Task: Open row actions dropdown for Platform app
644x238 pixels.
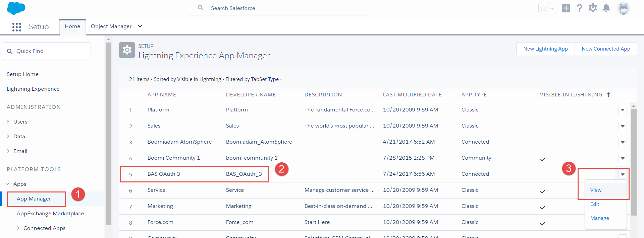Action: [x=623, y=110]
